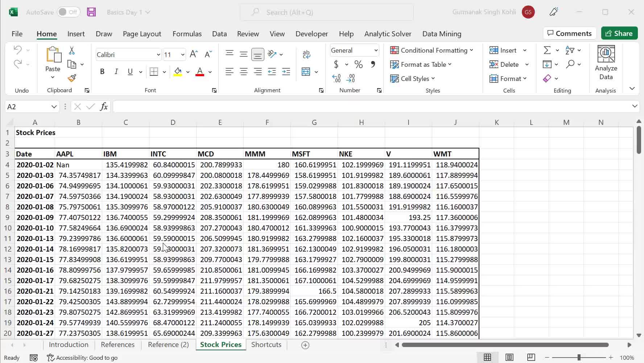Center-align text horizontally
This screenshot has height=363, width=644.
click(x=244, y=72)
